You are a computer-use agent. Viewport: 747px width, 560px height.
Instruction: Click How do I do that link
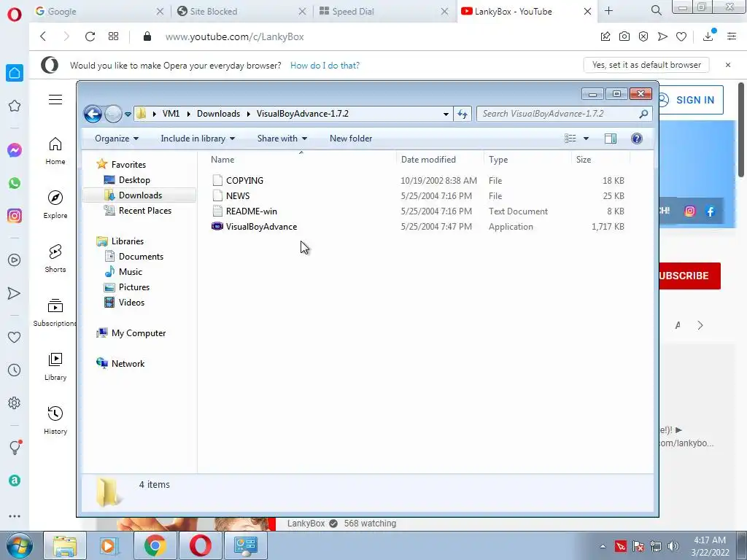[325, 65]
